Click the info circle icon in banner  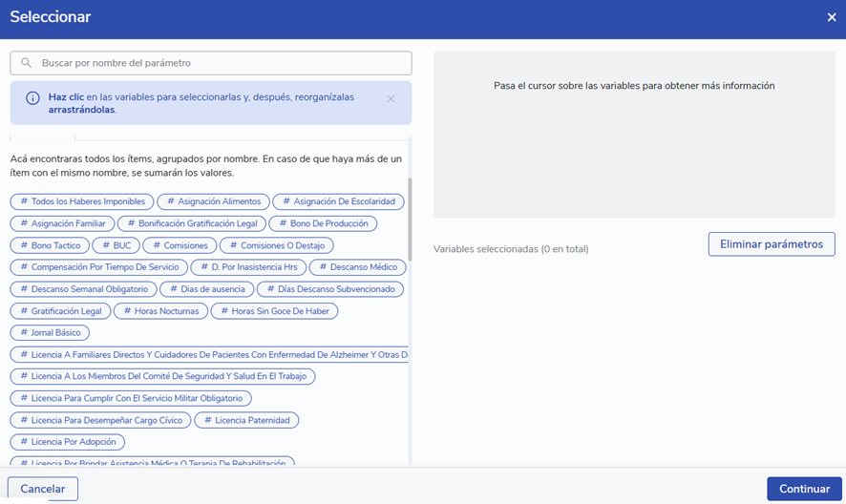click(x=32, y=98)
